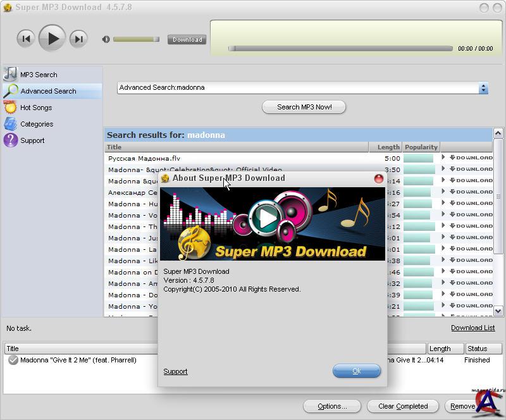Click Clear Completed button
506x420 pixels.
pyautogui.click(x=403, y=406)
